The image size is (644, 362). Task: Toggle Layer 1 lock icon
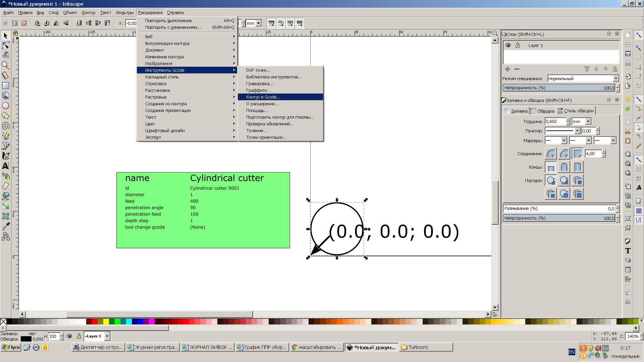tap(517, 45)
